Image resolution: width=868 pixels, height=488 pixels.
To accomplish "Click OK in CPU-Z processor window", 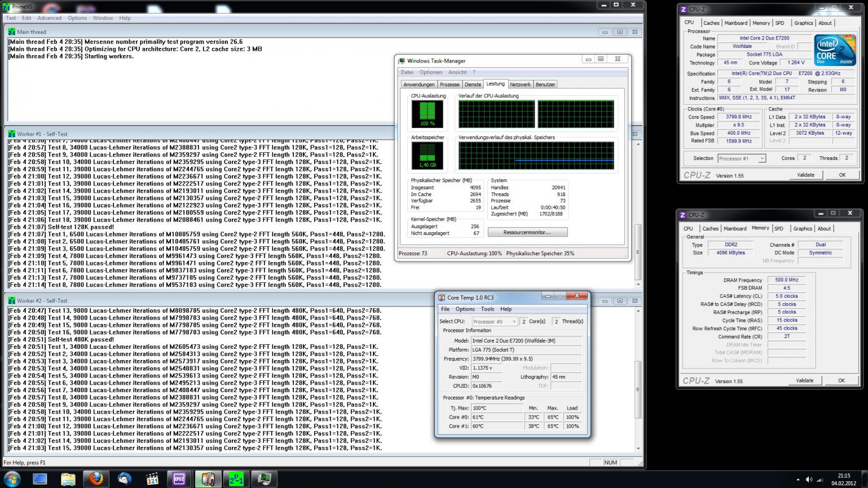I will click(x=842, y=175).
